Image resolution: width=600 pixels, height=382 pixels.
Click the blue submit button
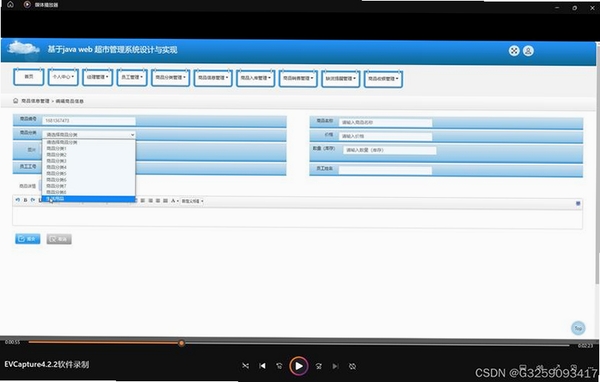(28, 239)
